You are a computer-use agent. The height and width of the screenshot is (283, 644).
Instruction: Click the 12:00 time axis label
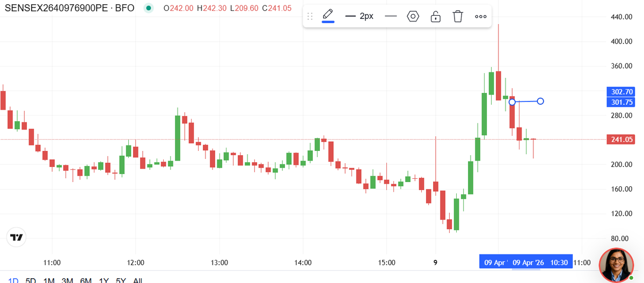(x=136, y=263)
